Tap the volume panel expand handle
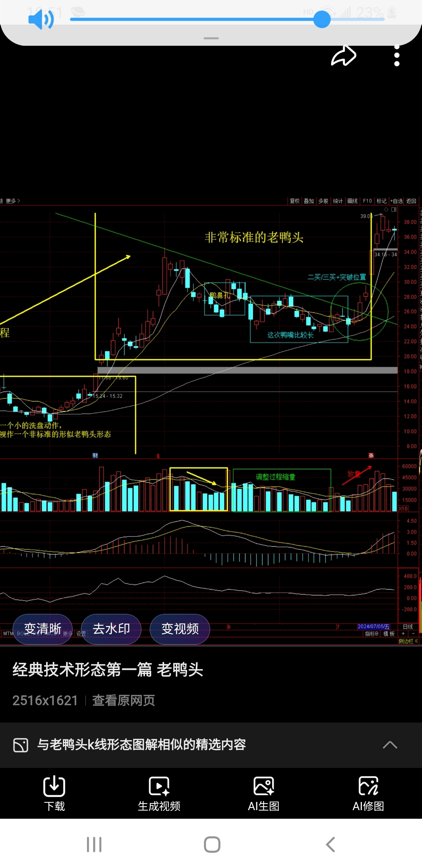The height and width of the screenshot is (868, 422). (211, 38)
